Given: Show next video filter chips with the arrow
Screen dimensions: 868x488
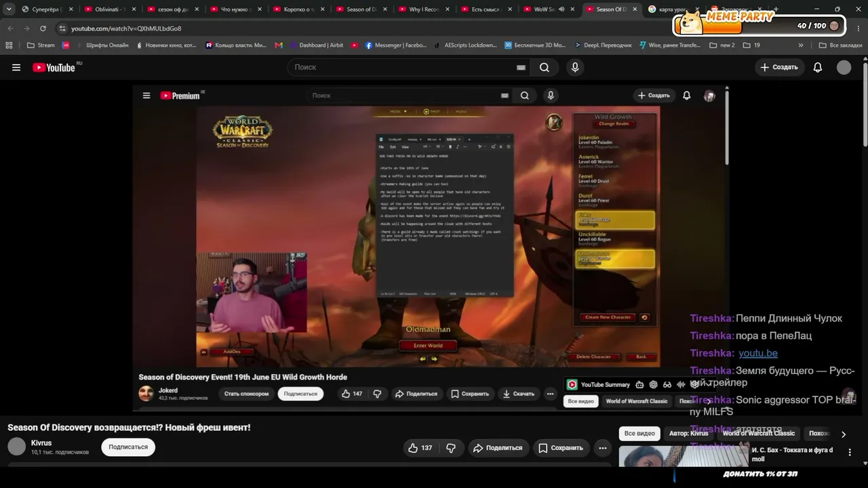Looking at the screenshot, I should click(x=844, y=434).
